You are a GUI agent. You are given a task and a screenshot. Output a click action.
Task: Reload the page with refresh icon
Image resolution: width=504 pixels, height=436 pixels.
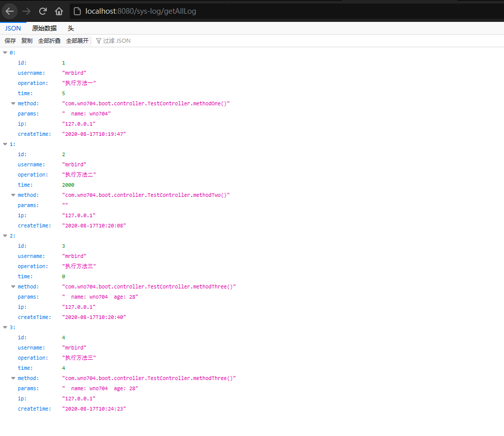point(43,11)
